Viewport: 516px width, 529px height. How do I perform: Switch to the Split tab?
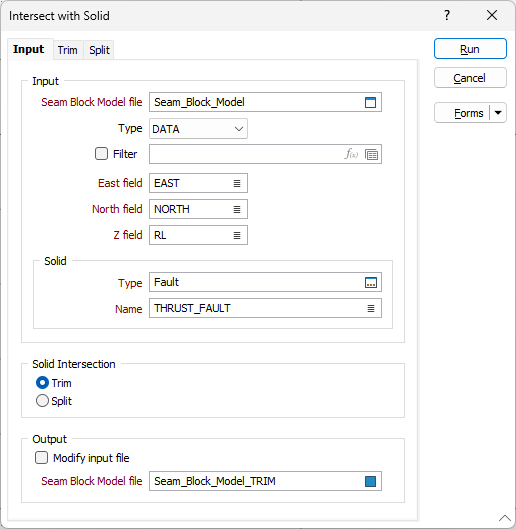pyautogui.click(x=99, y=50)
